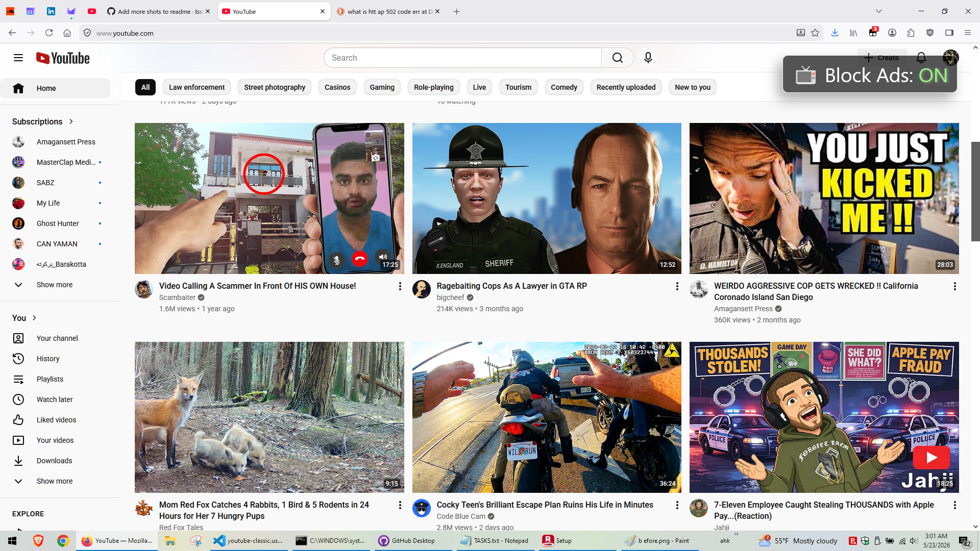Open Amagansett Press channel under cop video

click(744, 309)
